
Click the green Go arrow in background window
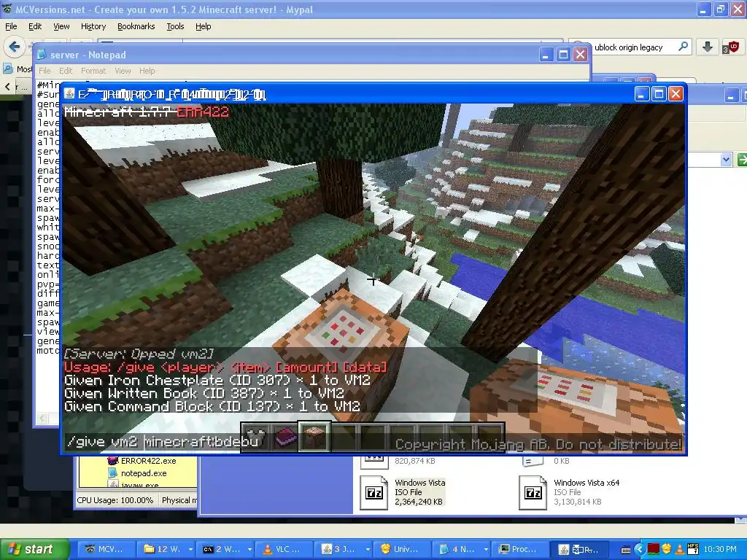(742, 160)
